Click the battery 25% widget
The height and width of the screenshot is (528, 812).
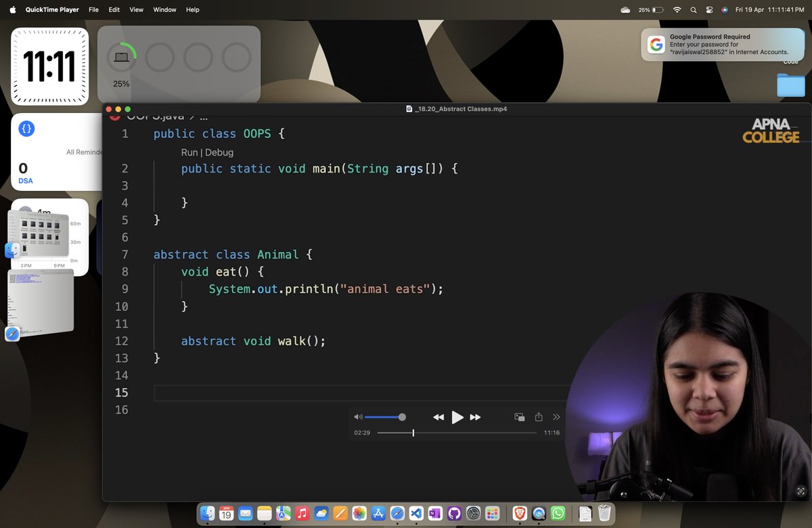pyautogui.click(x=179, y=64)
